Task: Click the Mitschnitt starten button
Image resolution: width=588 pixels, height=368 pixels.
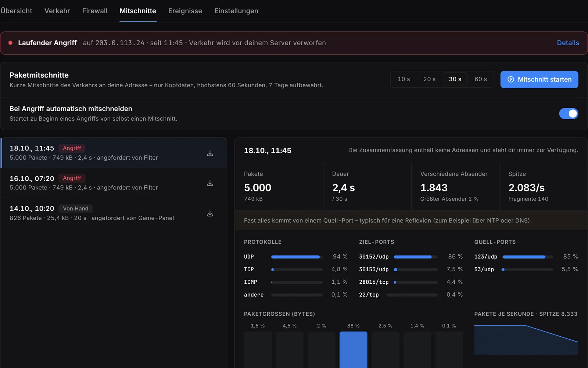Action: coord(539,79)
